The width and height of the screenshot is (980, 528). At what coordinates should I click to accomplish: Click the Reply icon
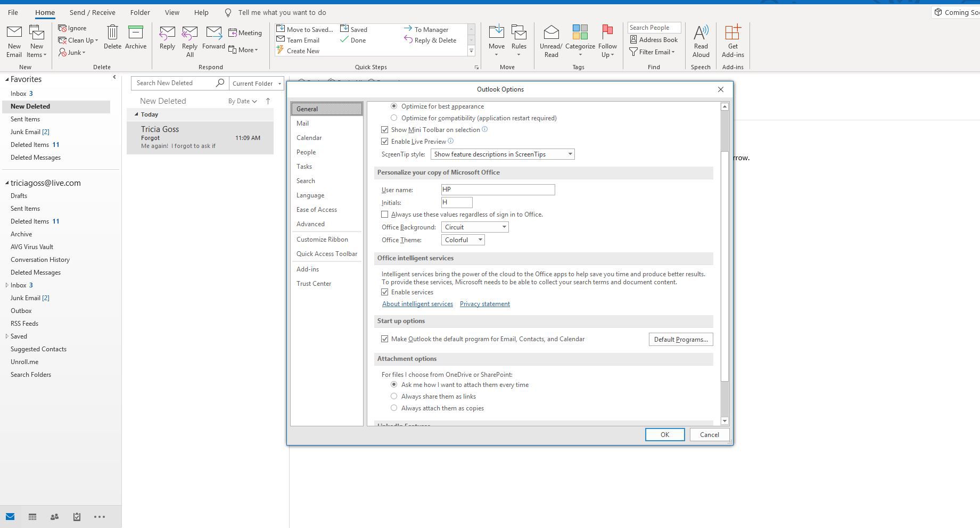[167, 33]
